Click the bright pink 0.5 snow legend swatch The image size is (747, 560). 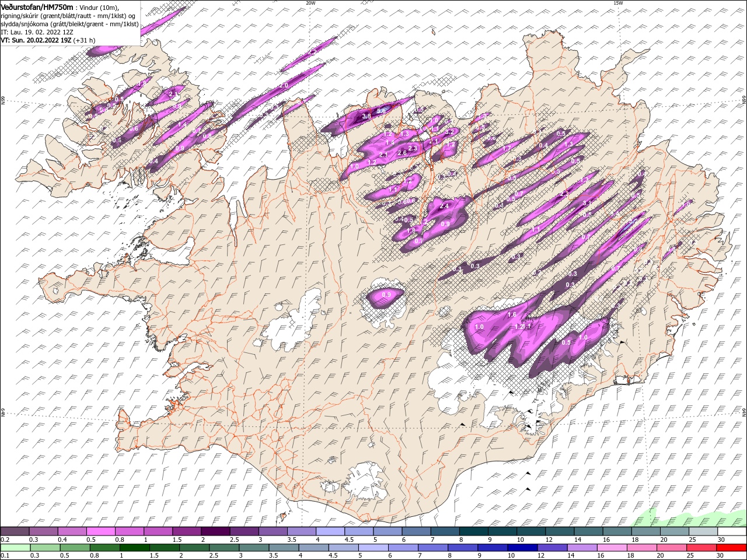click(x=100, y=531)
